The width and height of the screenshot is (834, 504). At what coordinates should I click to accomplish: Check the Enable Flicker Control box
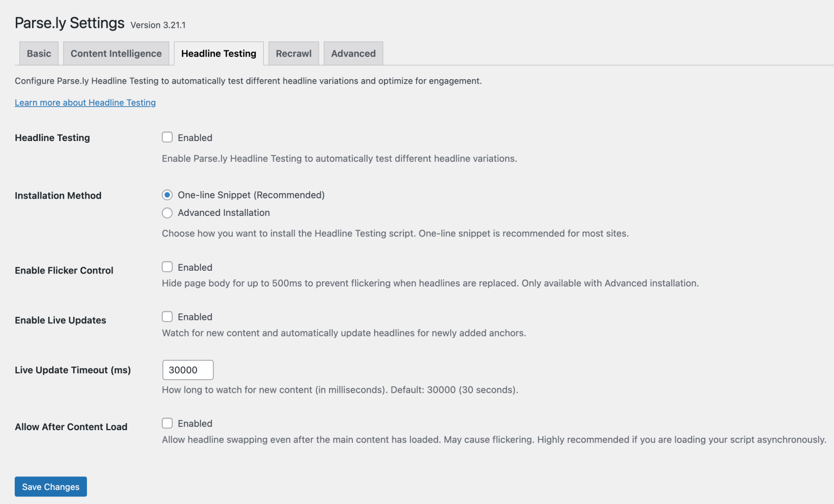pos(167,267)
